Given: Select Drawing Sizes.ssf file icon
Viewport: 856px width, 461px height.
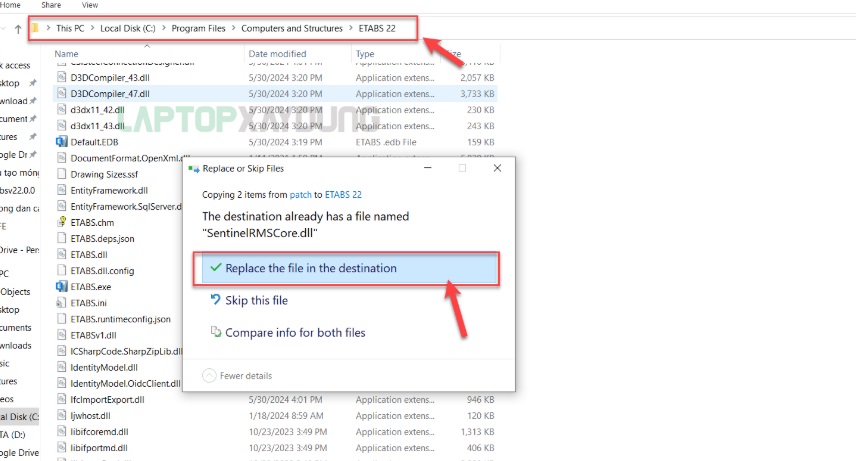Looking at the screenshot, I should (62, 174).
